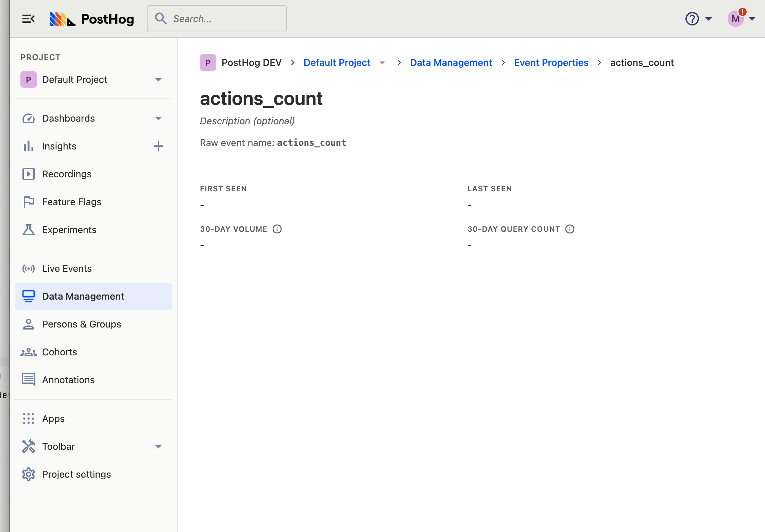765x532 pixels.
Task: Click Event Properties breadcrumb link
Action: (551, 63)
